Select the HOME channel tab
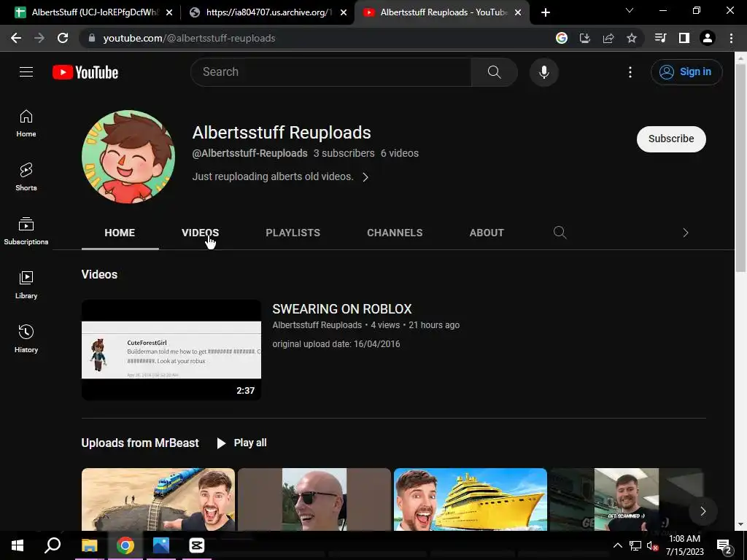 (120, 233)
